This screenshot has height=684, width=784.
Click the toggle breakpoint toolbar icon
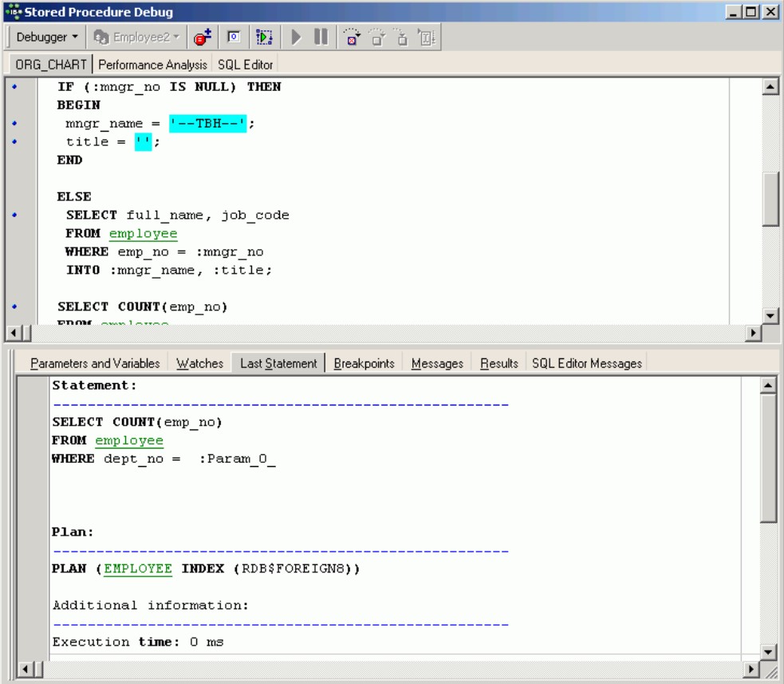point(203,38)
